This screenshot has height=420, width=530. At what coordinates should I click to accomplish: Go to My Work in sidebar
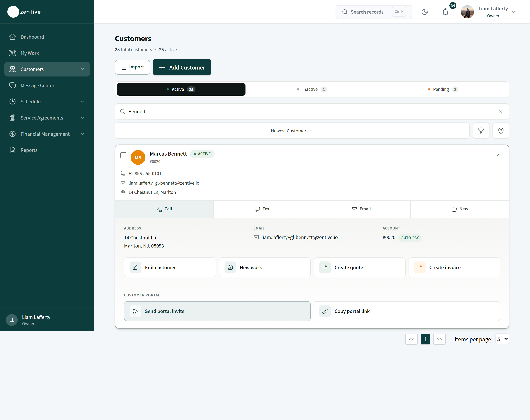coord(47,53)
